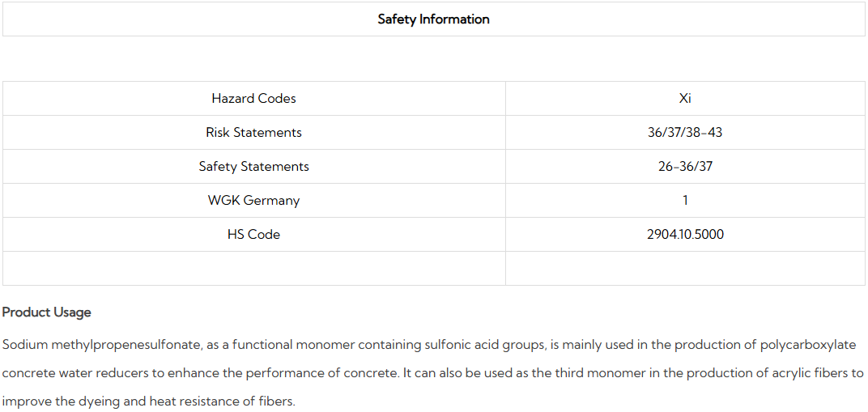Click the Xi hazard code value

[685, 99]
